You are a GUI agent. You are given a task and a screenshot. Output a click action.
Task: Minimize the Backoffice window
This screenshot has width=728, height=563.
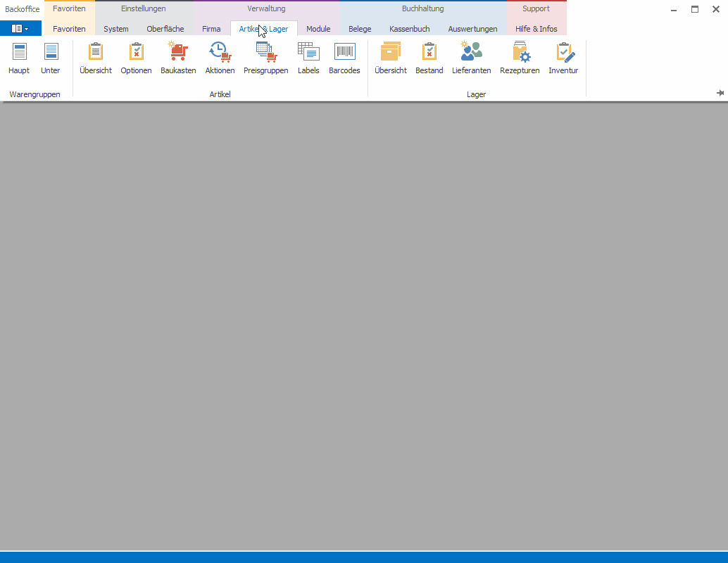[674, 9]
